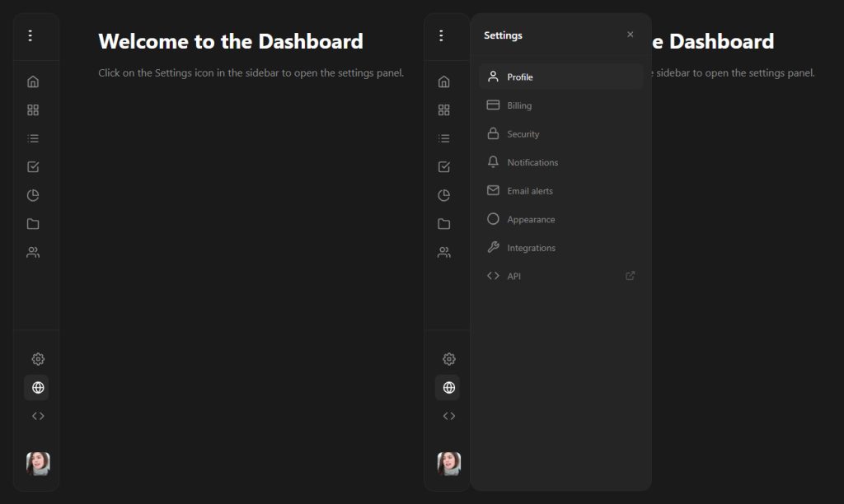Open the grid dashboard icon in left sidebar

coord(33,110)
